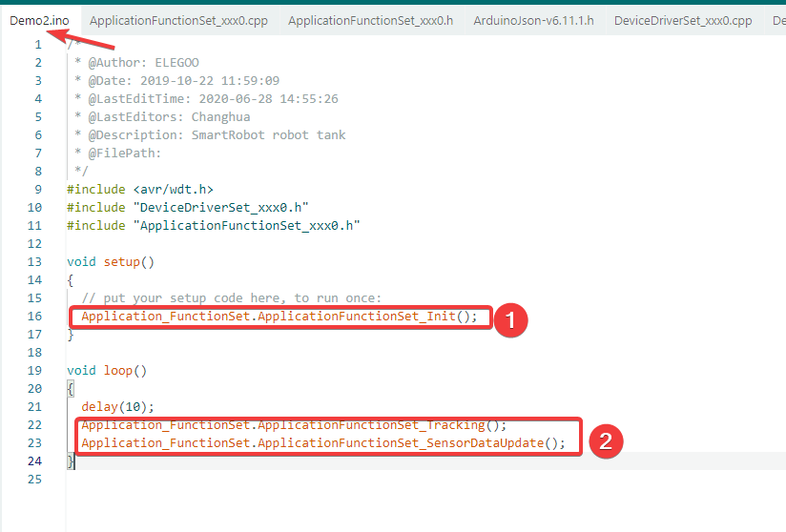This screenshot has width=786, height=532.
Task: Click the closing brace on line 17
Action: tap(71, 334)
